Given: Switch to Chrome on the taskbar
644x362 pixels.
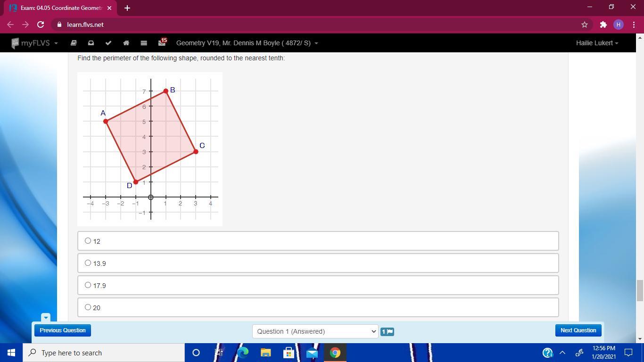Looking at the screenshot, I should pyautogui.click(x=335, y=353).
